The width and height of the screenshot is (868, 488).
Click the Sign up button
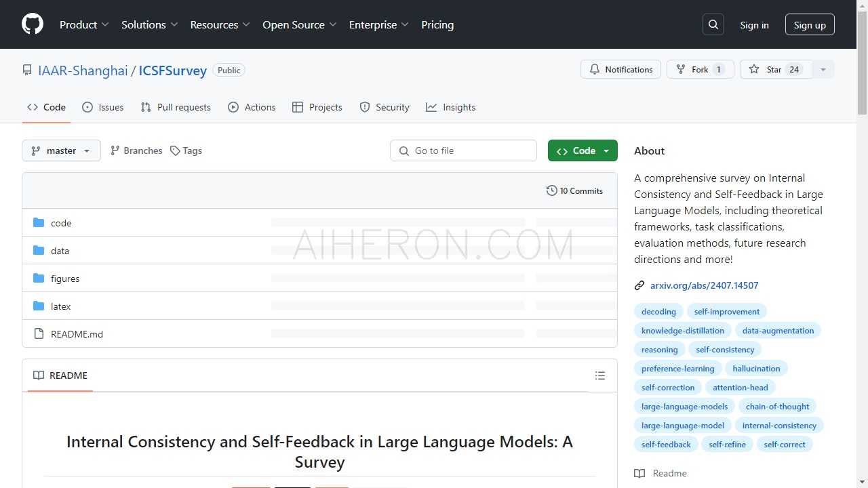tap(810, 25)
